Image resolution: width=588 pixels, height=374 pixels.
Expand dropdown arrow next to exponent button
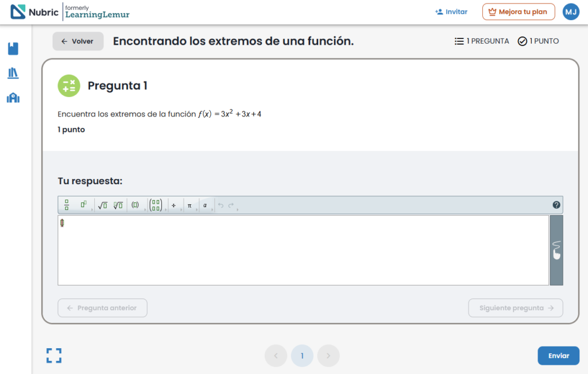pyautogui.click(x=92, y=209)
